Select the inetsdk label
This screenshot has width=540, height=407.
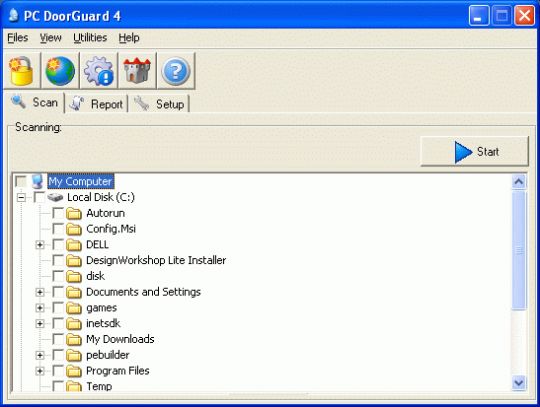(x=103, y=323)
